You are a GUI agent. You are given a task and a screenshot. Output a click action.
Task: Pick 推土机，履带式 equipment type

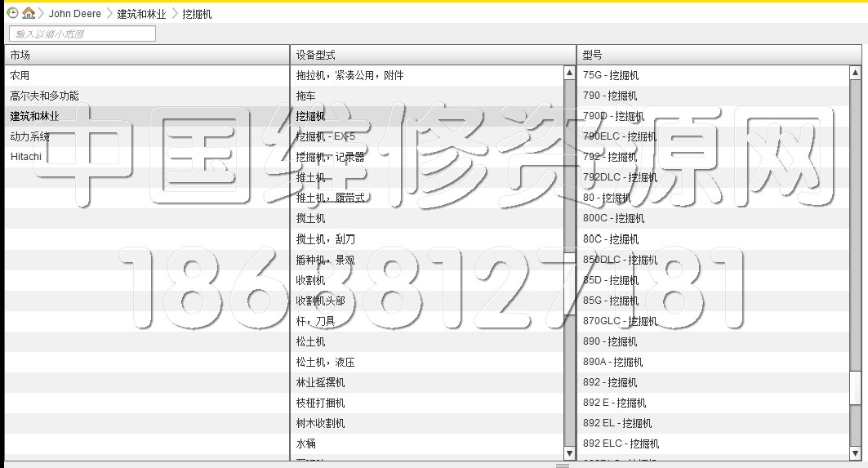click(330, 198)
